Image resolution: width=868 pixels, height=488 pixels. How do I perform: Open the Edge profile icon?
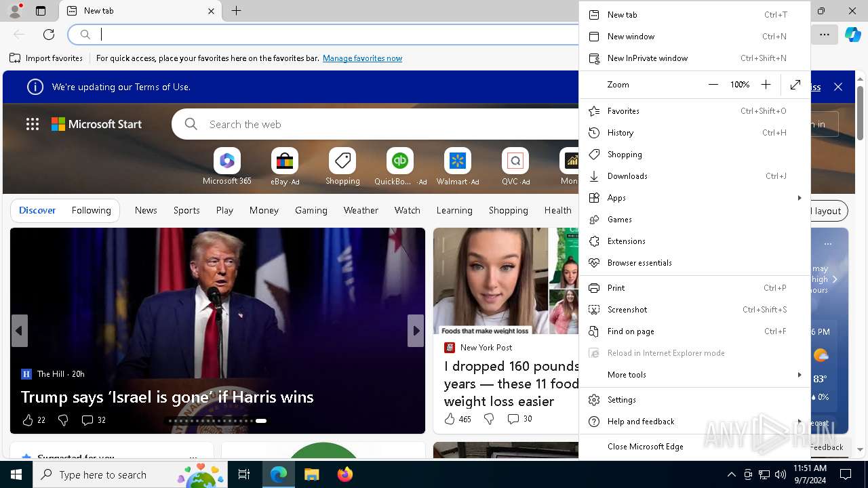14,11
